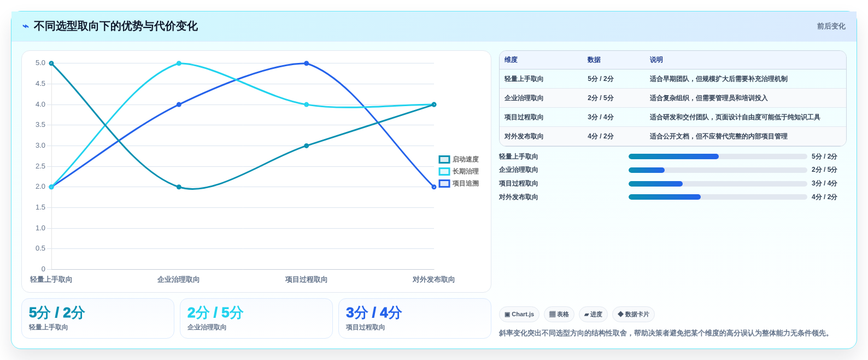The width and height of the screenshot is (868, 360).
Task: Click 项目追溯 point at 企业治理取向
Action: [179, 104]
